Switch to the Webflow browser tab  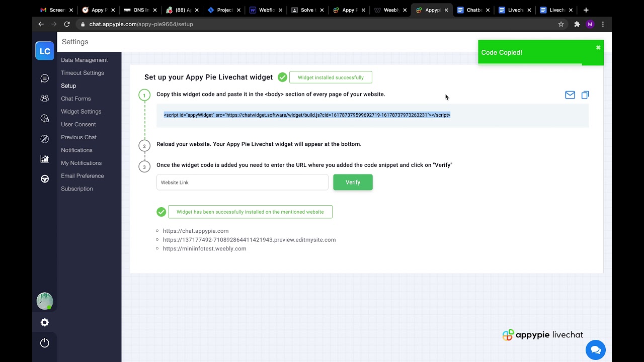tap(266, 10)
